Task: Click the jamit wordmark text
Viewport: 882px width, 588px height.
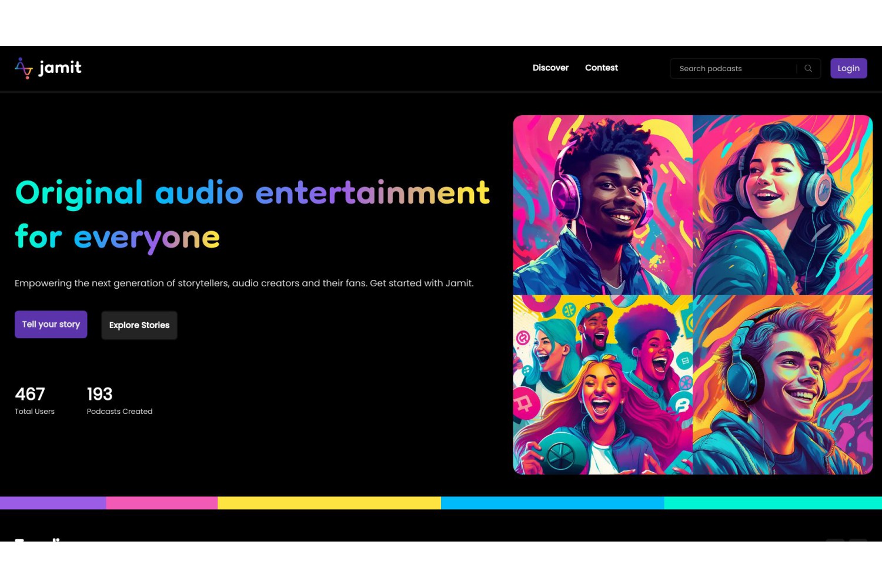Action: (x=60, y=68)
